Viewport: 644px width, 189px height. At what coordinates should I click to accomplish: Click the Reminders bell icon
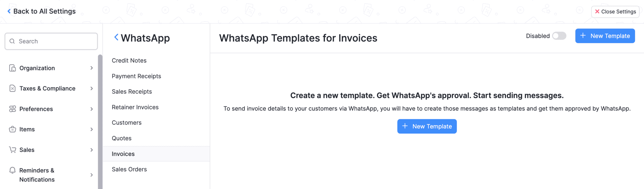coord(13,170)
